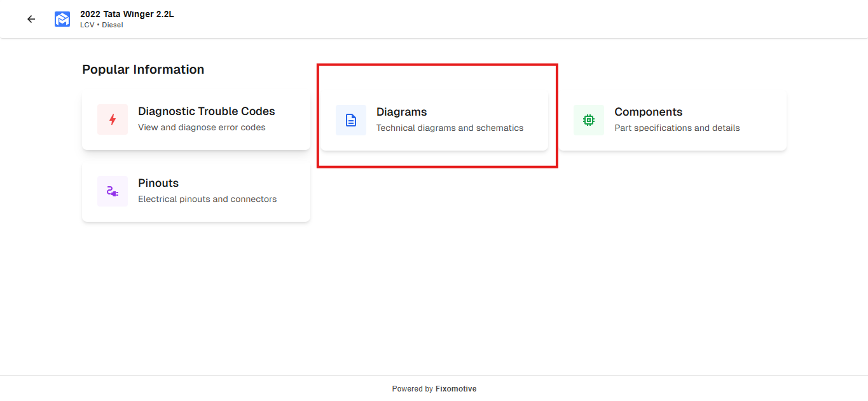Open the Pinouts section
Viewport: 868px width, 401px height.
158,183
